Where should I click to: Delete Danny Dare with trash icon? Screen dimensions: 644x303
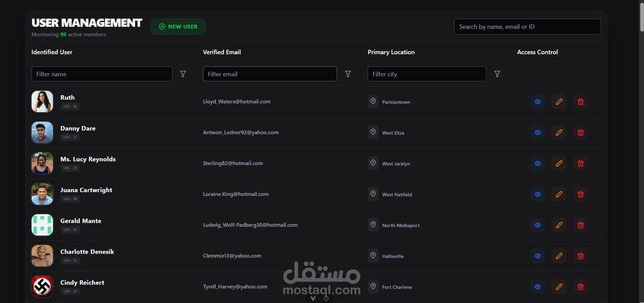tap(581, 133)
